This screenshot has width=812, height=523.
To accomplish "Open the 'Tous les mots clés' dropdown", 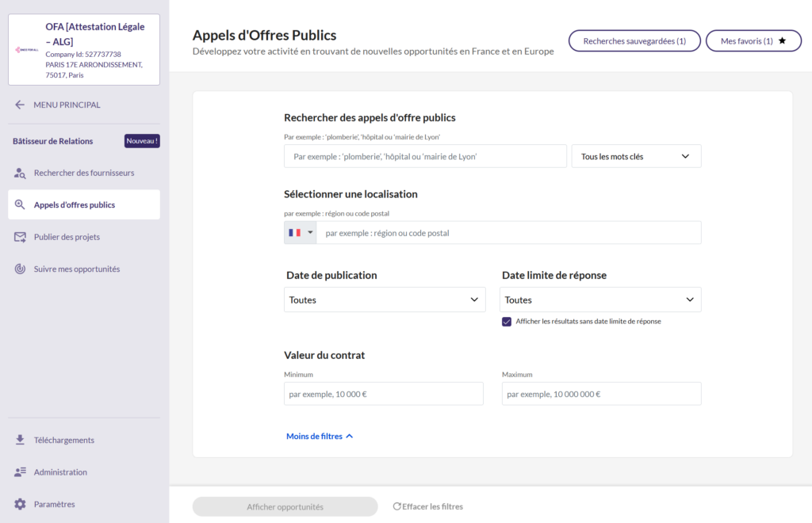I will [x=636, y=155].
